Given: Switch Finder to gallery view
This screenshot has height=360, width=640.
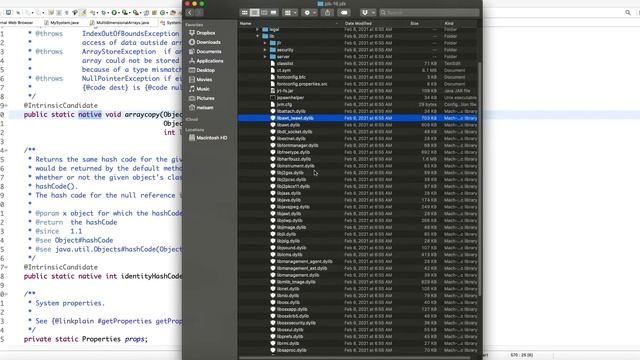Looking at the screenshot, I should (273, 13).
